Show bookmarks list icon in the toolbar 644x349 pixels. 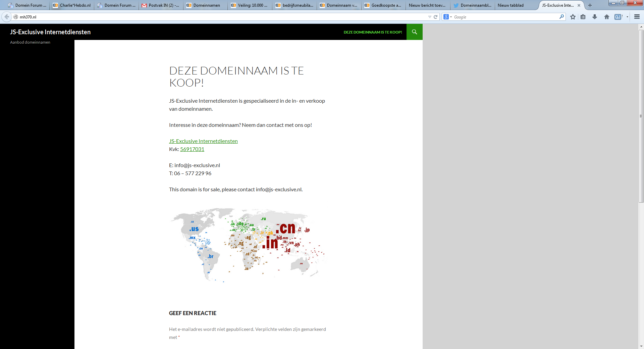pyautogui.click(x=583, y=17)
